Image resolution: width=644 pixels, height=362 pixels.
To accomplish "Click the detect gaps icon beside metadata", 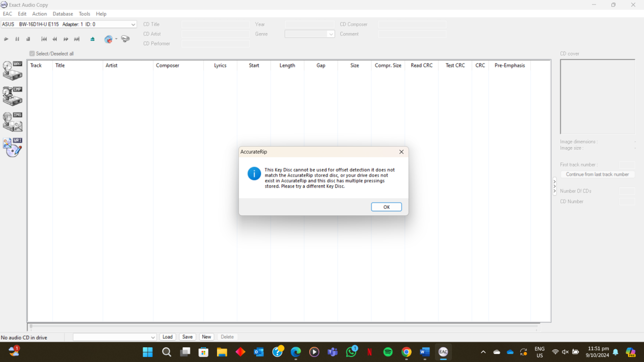I will (125, 39).
